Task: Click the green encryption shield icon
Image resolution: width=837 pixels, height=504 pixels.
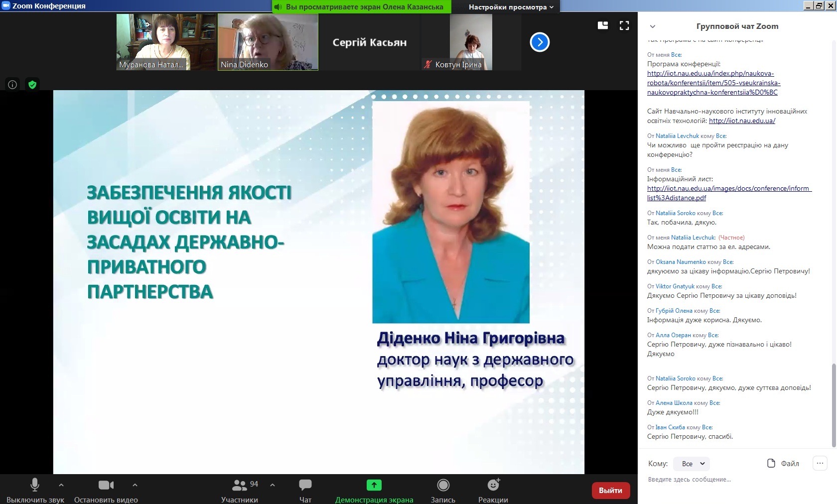Action: [x=32, y=85]
